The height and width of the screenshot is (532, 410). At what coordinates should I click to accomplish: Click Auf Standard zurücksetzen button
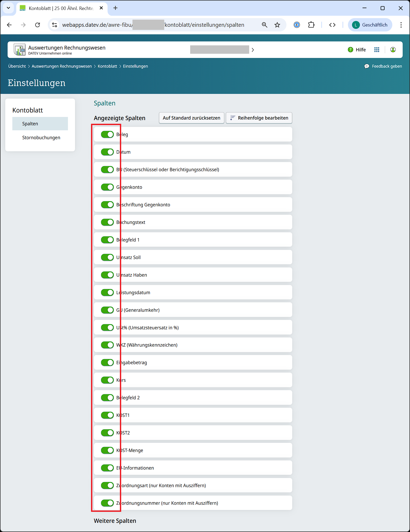(x=191, y=118)
